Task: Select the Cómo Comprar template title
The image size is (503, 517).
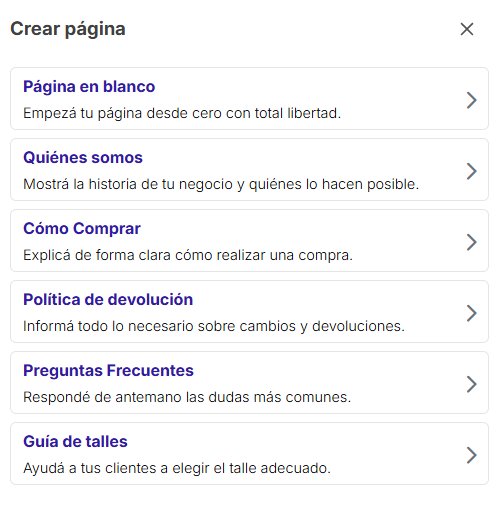Action: (82, 229)
